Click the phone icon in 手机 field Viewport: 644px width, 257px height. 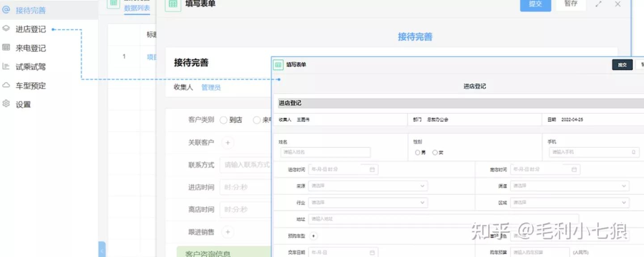pyautogui.click(x=633, y=152)
